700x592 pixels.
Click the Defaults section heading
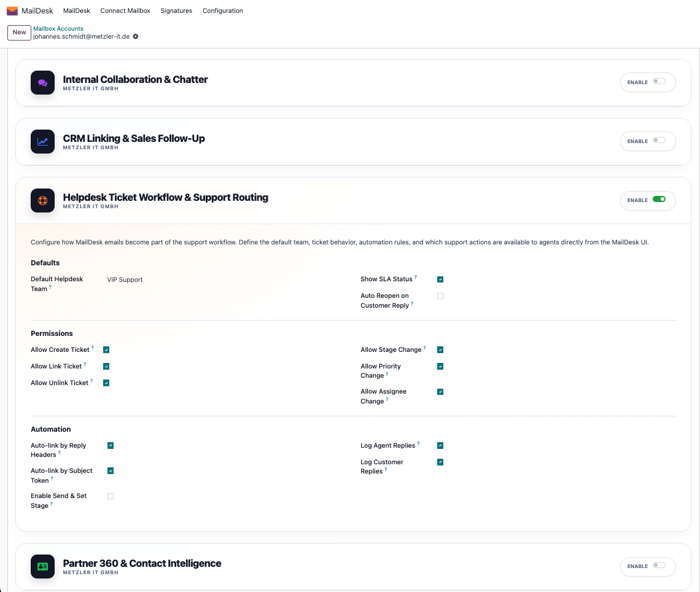pyautogui.click(x=45, y=263)
